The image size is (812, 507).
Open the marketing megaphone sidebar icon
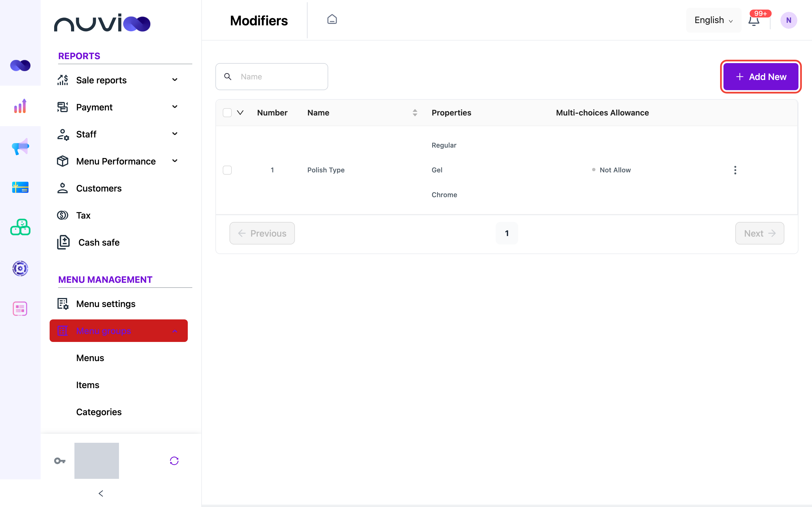pos(20,146)
